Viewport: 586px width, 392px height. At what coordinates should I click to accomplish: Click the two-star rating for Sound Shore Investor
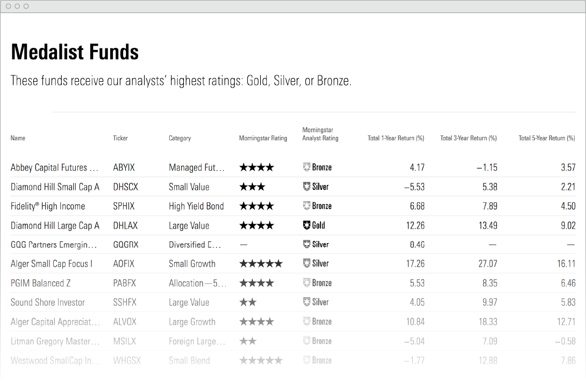click(248, 302)
